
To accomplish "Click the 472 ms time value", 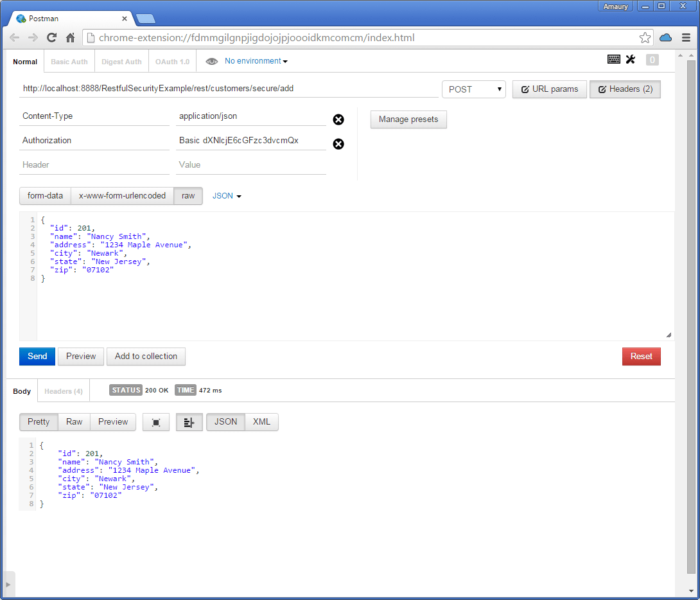I will coord(210,390).
